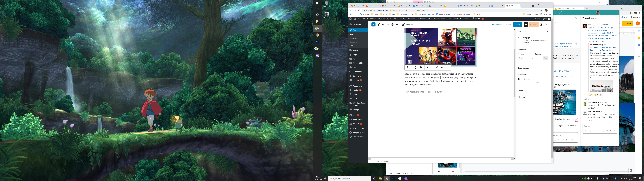Viewport: 644px width, 181px height.
Task: Open Photoshop from the taskbar
Action: point(393,178)
